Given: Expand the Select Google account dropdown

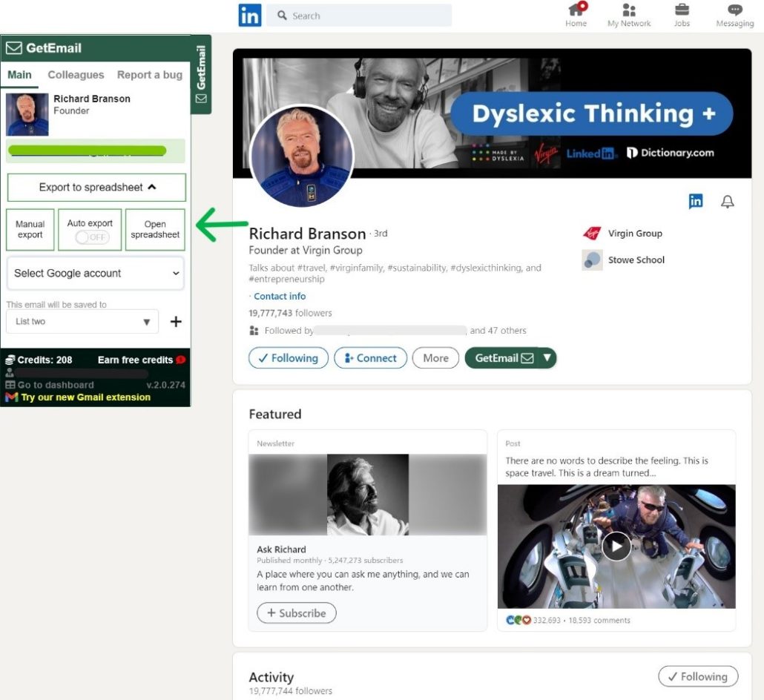Looking at the screenshot, I should (x=96, y=274).
